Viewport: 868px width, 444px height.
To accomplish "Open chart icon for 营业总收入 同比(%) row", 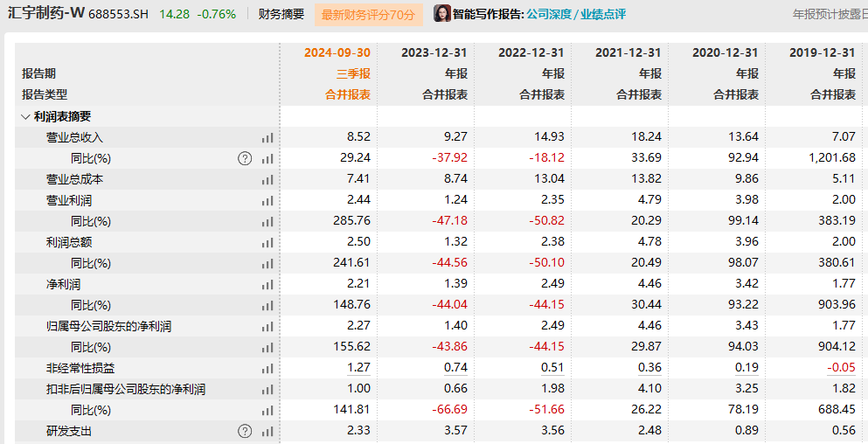I will click(267, 159).
